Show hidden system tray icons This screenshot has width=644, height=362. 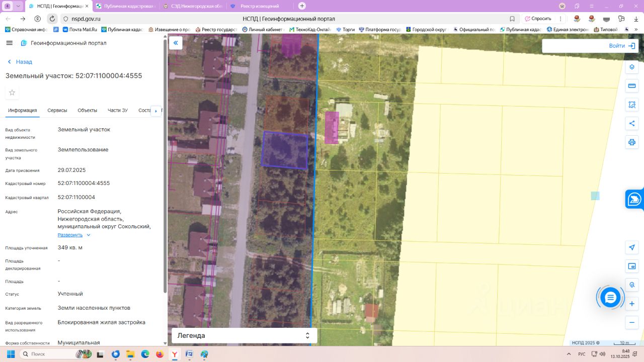pyautogui.click(x=570, y=354)
